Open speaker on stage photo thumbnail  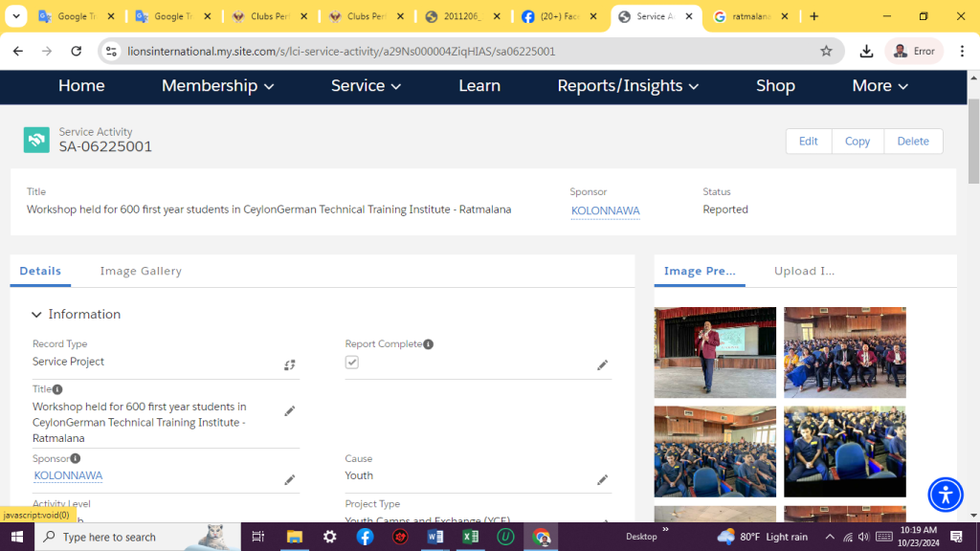click(x=715, y=352)
